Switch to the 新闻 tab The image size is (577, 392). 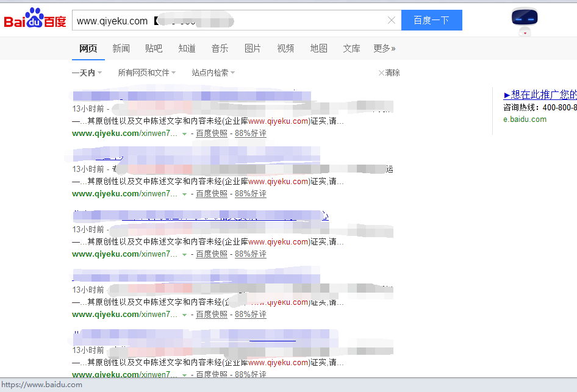(x=121, y=48)
